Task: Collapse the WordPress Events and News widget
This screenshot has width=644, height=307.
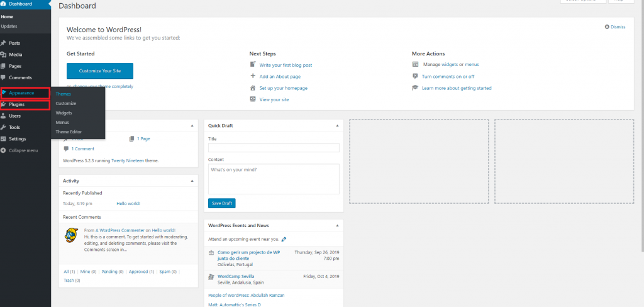Action: coord(337,226)
